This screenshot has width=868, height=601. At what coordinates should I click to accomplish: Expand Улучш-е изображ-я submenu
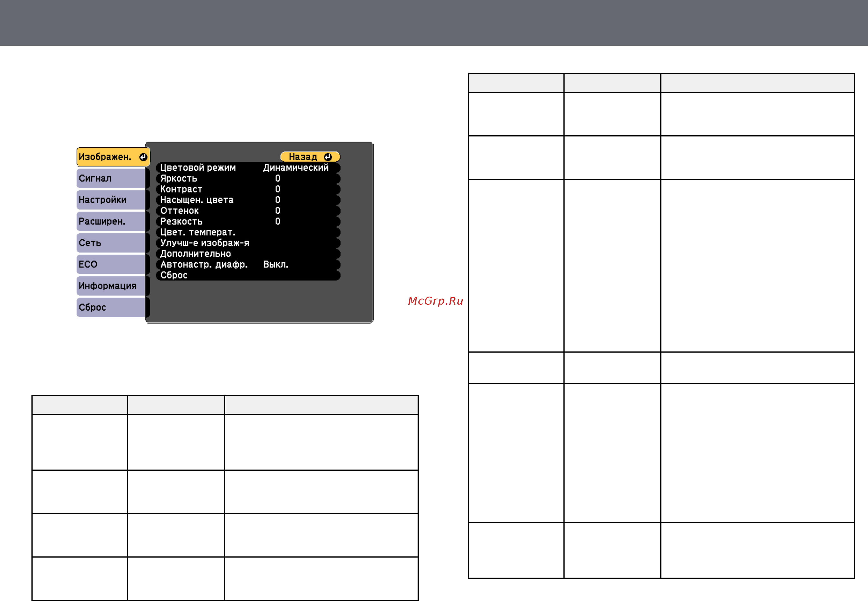pos(248,243)
